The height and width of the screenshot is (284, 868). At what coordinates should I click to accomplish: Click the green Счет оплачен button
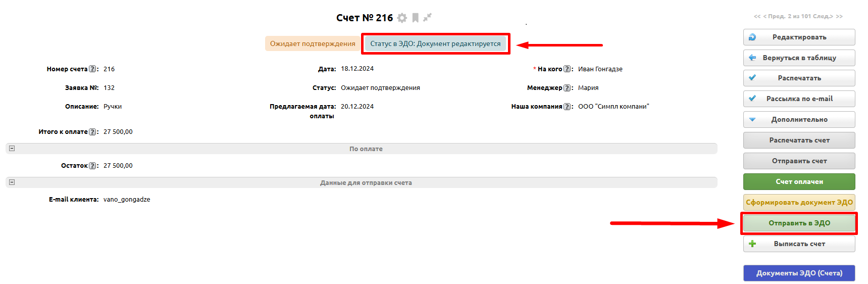point(799,182)
